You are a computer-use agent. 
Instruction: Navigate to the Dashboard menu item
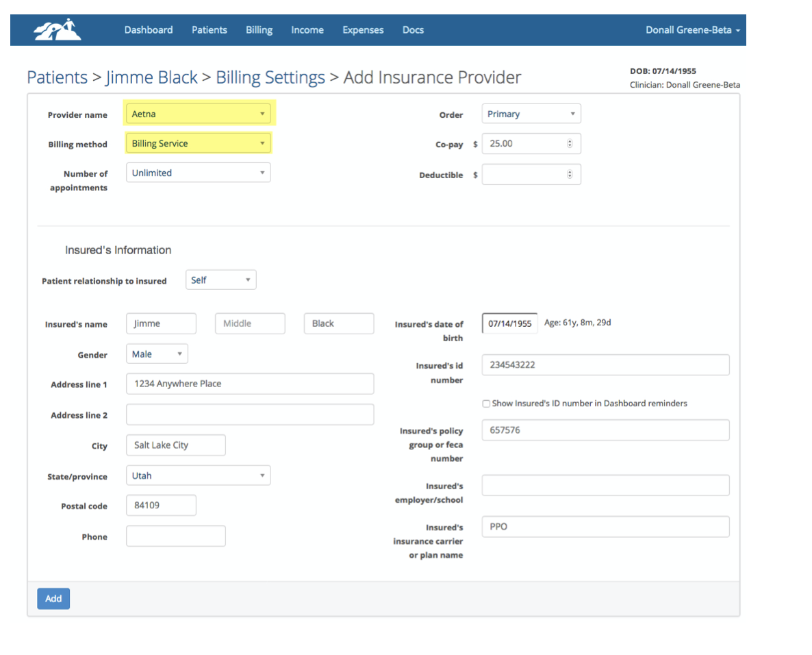(x=149, y=29)
